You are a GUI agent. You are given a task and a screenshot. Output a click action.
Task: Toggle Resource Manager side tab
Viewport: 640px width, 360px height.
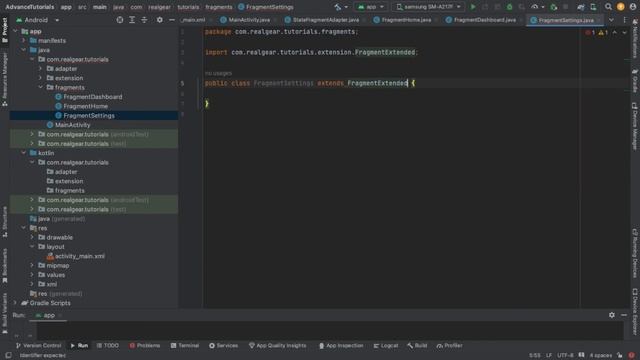(4, 79)
